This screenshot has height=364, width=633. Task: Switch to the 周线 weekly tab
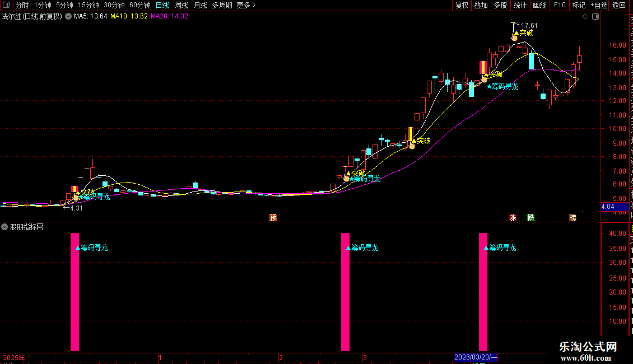(x=181, y=5)
